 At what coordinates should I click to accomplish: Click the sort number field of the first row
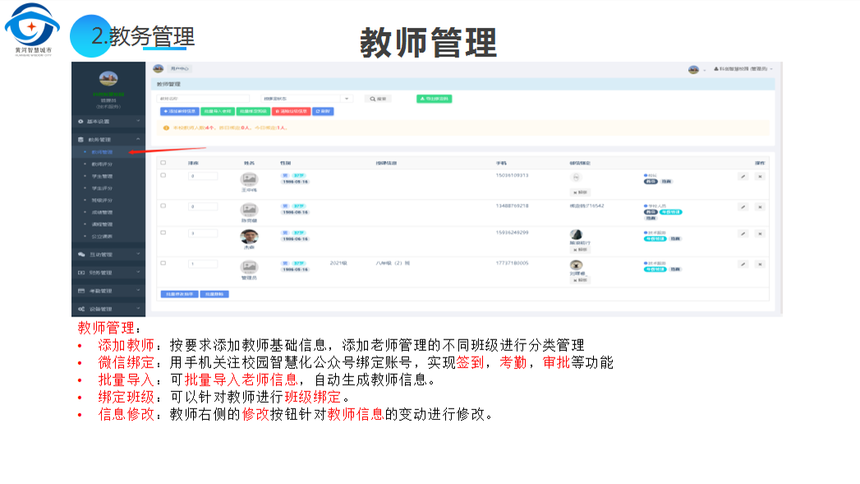point(203,176)
